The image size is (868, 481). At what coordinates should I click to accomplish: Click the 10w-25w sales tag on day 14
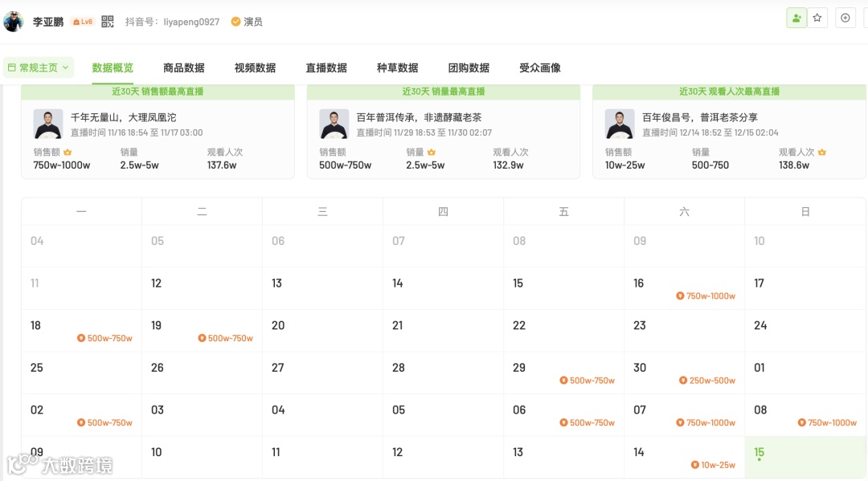pos(713,465)
